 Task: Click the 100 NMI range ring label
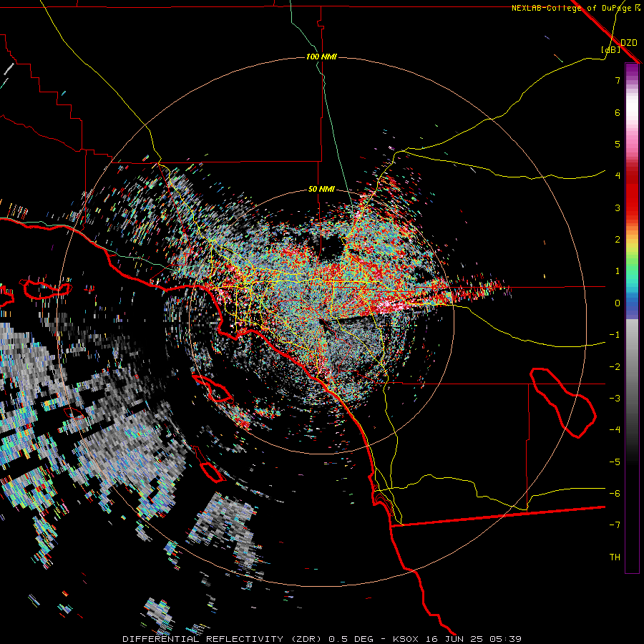[x=321, y=57]
